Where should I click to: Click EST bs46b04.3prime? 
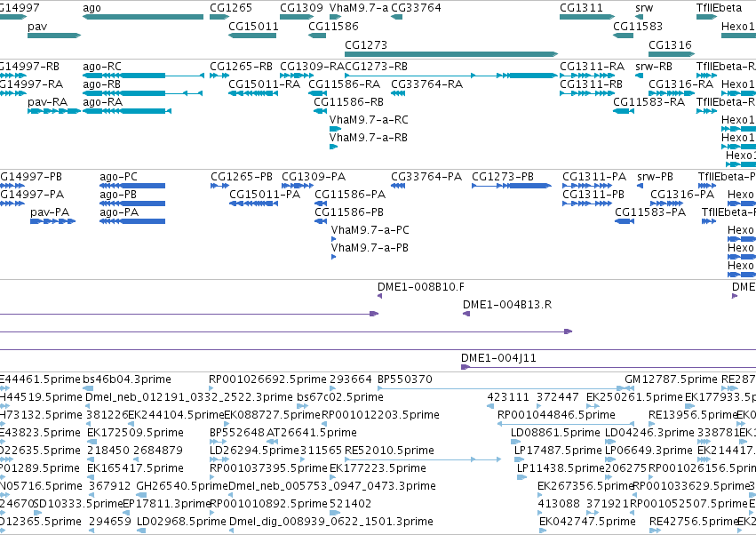tap(127, 379)
